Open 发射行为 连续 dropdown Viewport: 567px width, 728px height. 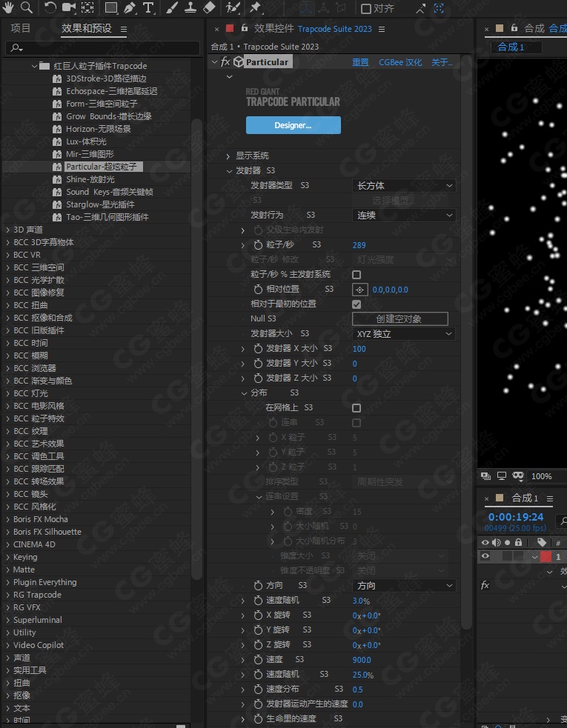(404, 216)
